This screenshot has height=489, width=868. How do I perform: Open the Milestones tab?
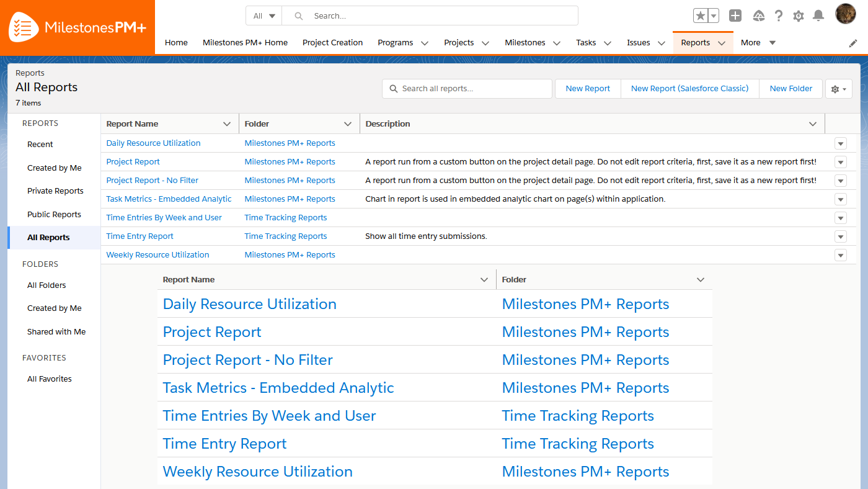[525, 43]
